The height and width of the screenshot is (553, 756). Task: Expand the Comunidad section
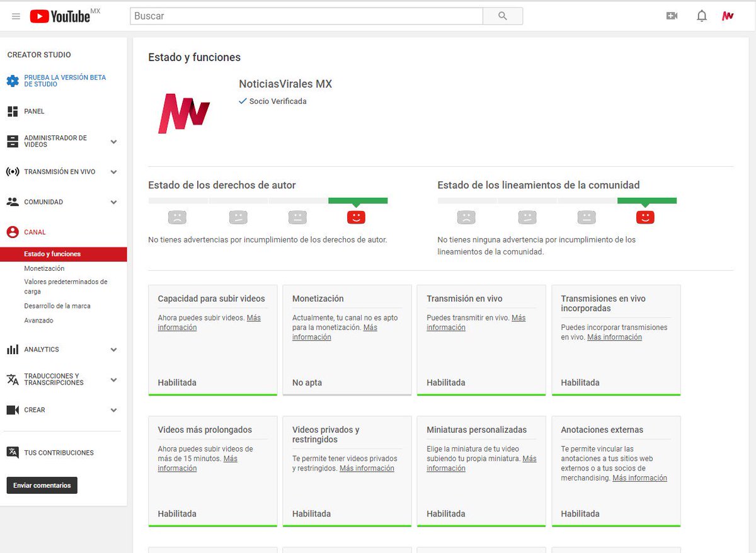[x=113, y=202]
